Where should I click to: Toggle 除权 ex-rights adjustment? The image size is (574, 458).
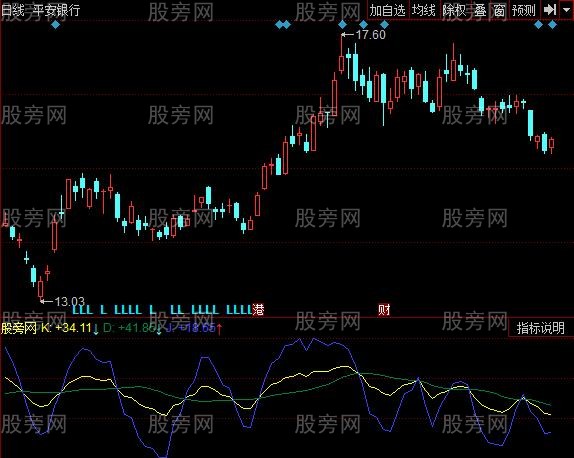pos(454,10)
